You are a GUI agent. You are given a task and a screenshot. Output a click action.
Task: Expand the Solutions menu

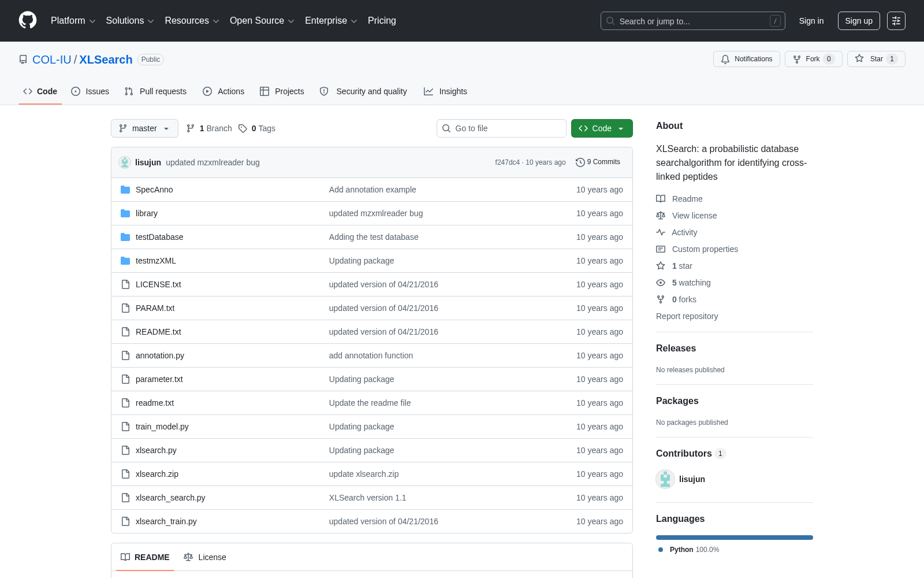pyautogui.click(x=130, y=21)
